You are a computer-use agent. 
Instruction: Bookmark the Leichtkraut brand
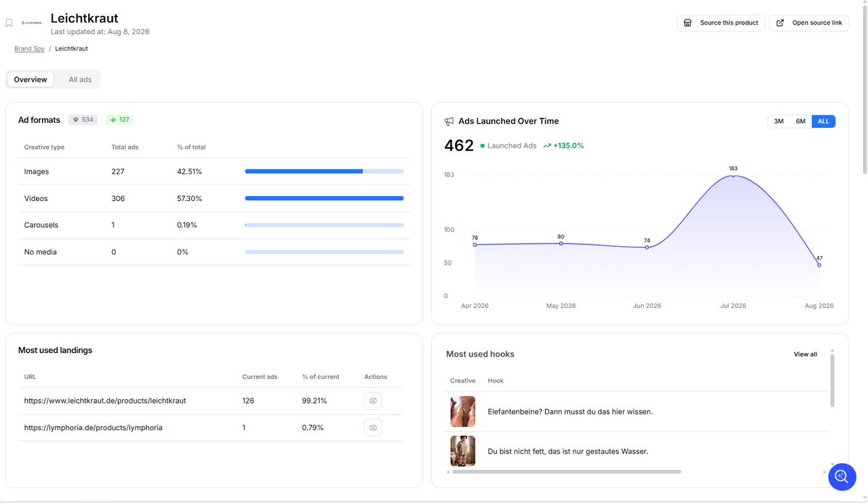(9, 22)
